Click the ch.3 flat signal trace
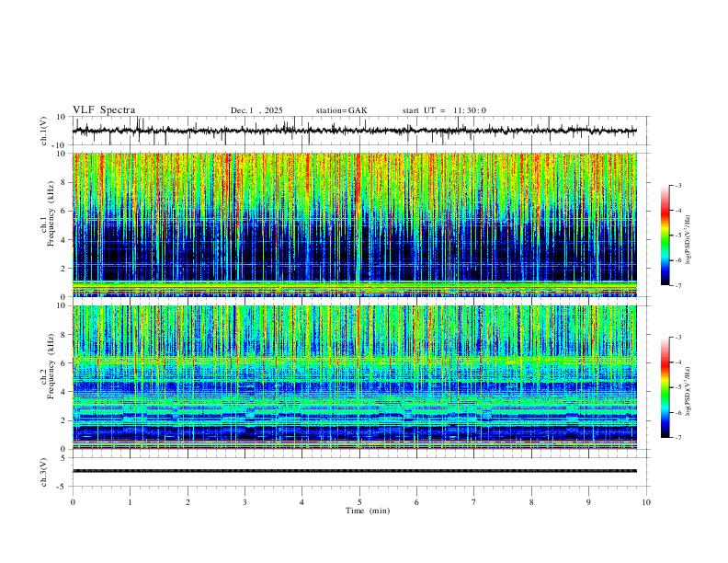Screen dimensions: 728x563 click(354, 471)
